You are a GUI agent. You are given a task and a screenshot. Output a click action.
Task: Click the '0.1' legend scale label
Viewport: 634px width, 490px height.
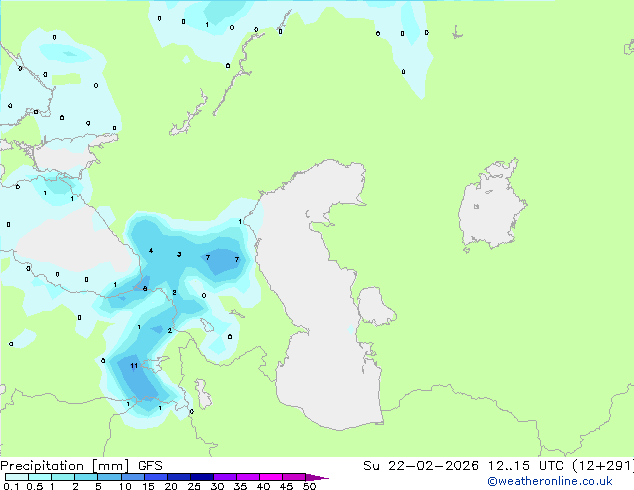tap(11, 486)
